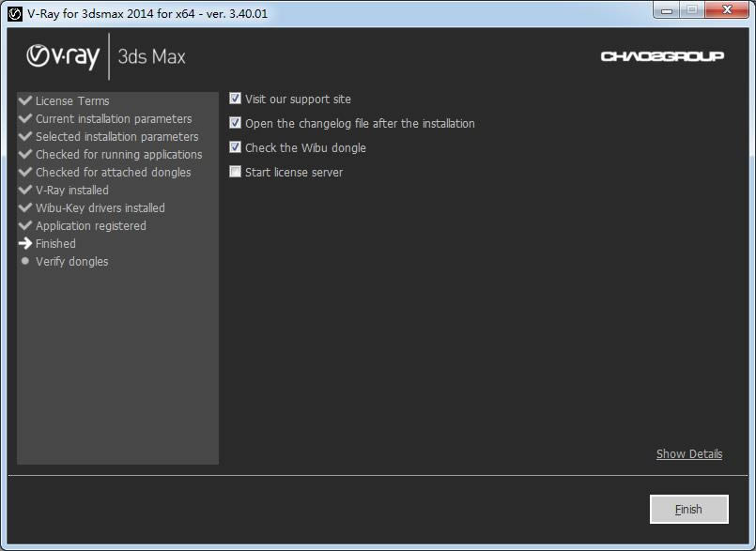This screenshot has height=551, width=756.
Task: Click the Chaos Group logo
Action: point(662,56)
